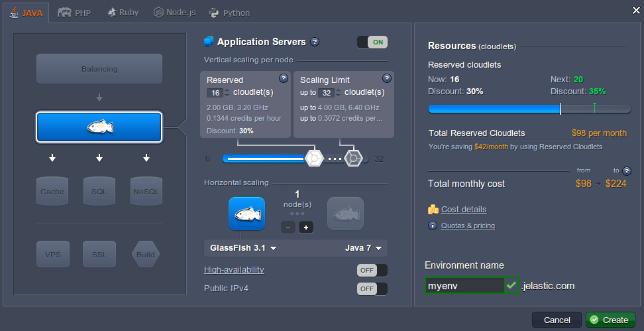Switch to the PHP tab
This screenshot has height=331, width=644.
click(x=74, y=13)
